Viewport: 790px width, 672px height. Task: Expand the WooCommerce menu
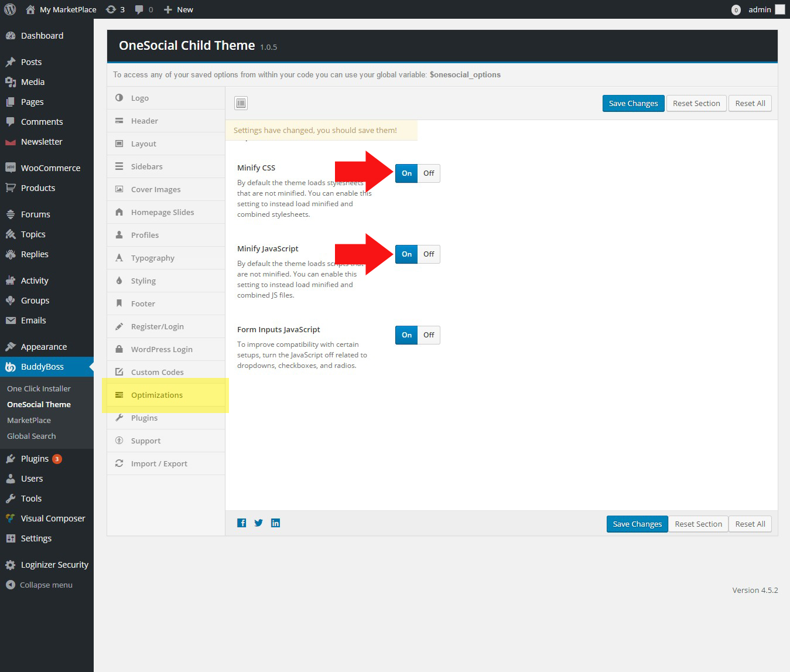tap(50, 168)
